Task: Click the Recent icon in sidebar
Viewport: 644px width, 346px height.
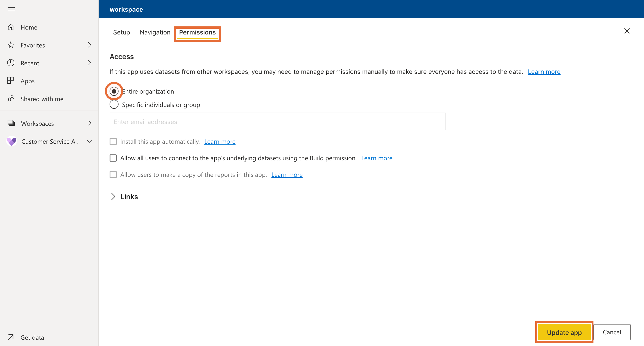Action: pyautogui.click(x=12, y=63)
